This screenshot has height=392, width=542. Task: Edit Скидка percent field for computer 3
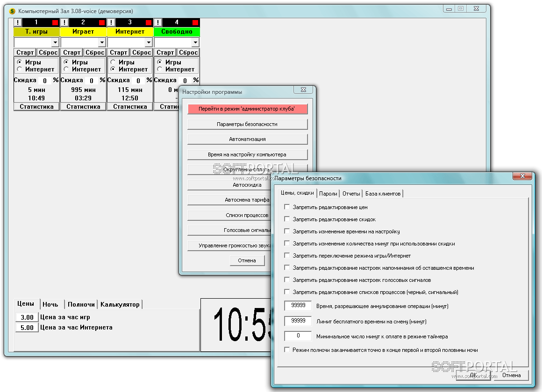(138, 80)
